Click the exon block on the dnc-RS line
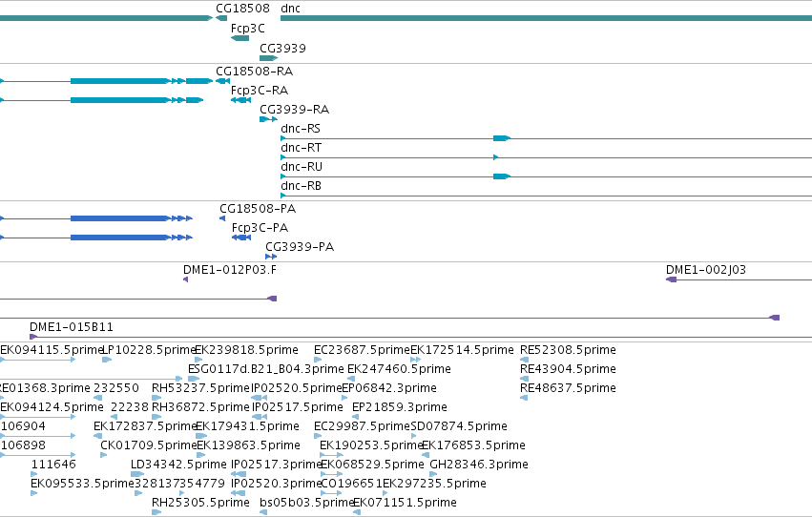Screen dimensions: 812x517 tap(501, 138)
